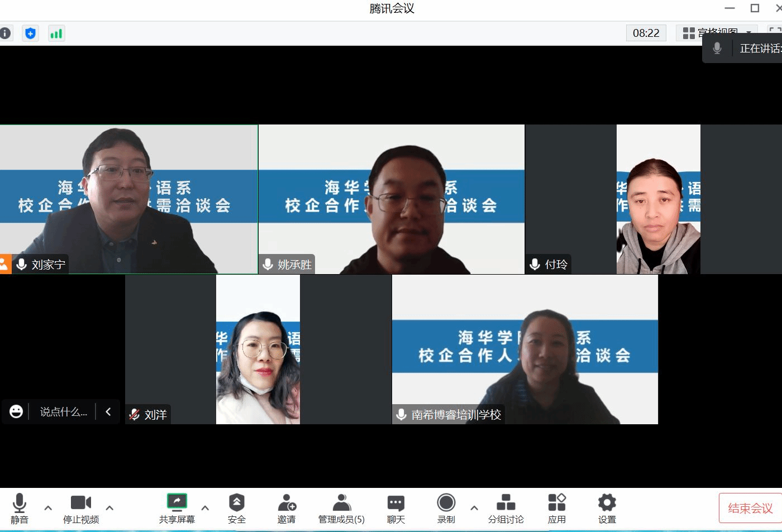The image size is (782, 532).
Task: Expand the arrow next to 停止视频
Action: click(109, 508)
